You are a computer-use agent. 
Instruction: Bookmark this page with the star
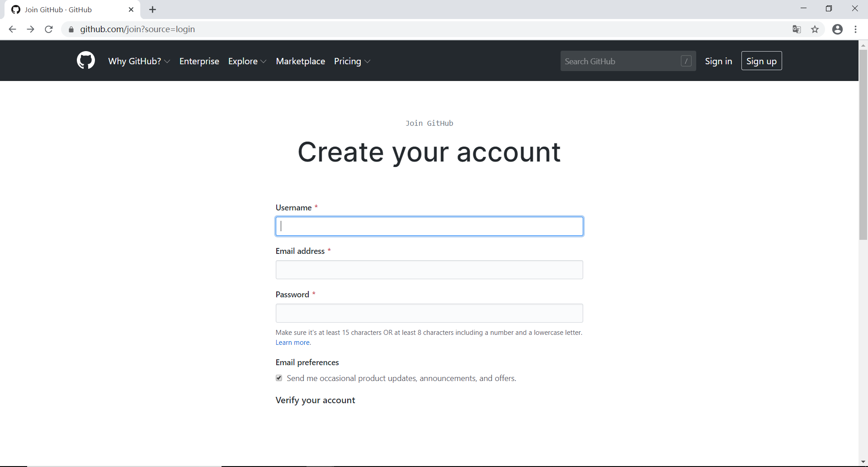point(815,29)
